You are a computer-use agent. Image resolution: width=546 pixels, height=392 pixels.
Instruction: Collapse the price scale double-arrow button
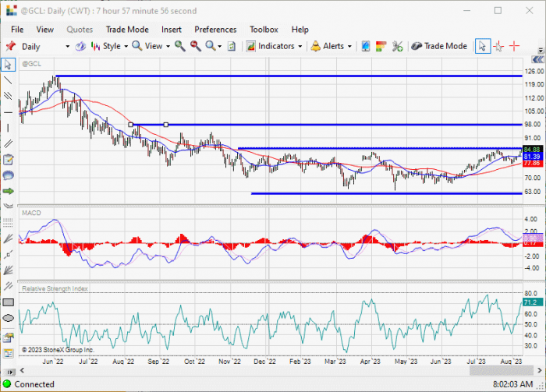[x=537, y=59]
